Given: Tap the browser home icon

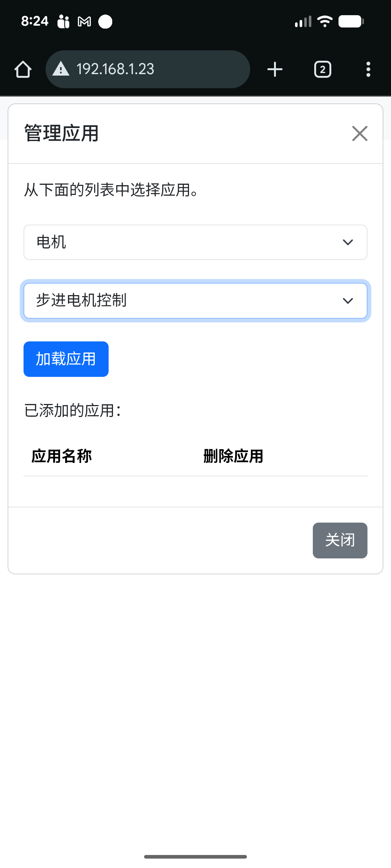Looking at the screenshot, I should coord(23,69).
